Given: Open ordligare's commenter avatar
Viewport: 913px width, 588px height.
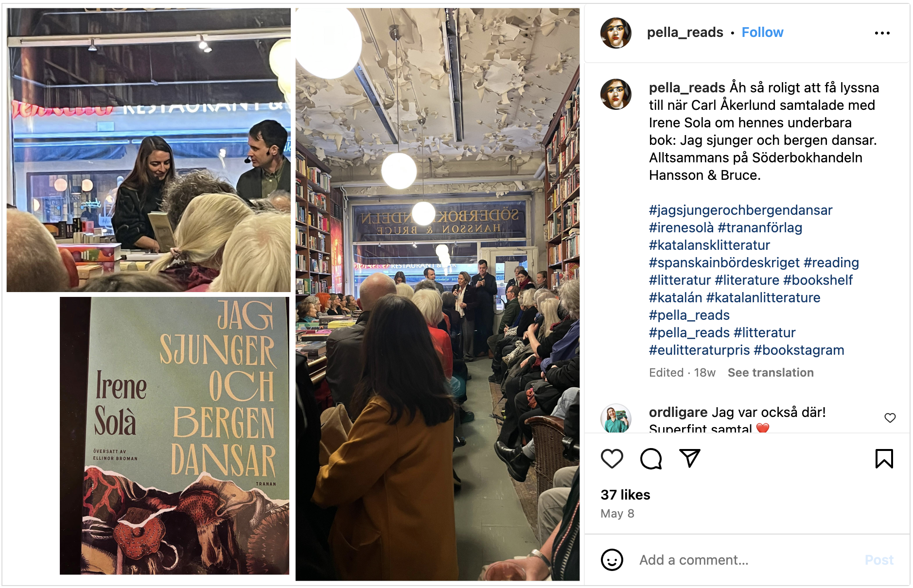Looking at the screenshot, I should [616, 418].
